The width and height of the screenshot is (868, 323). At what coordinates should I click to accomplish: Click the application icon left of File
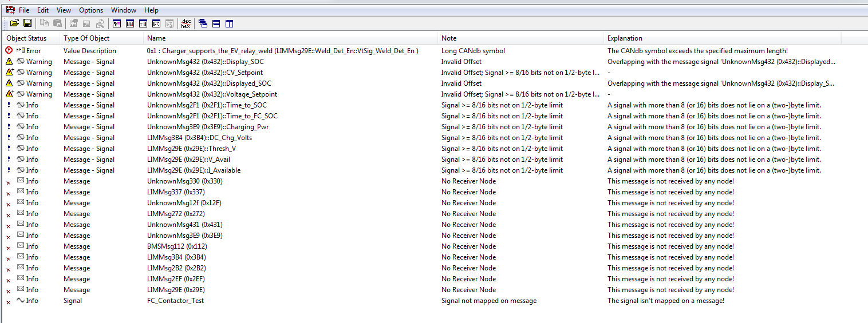[10, 10]
